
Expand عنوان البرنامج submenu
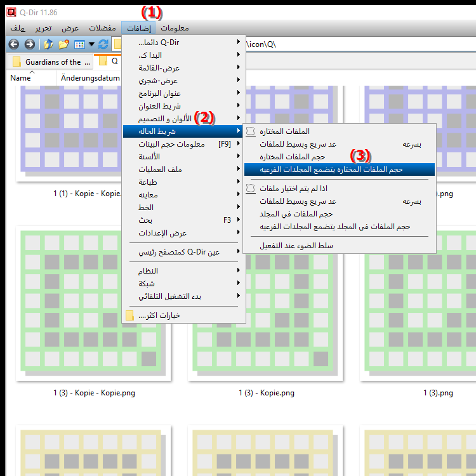click(x=183, y=93)
